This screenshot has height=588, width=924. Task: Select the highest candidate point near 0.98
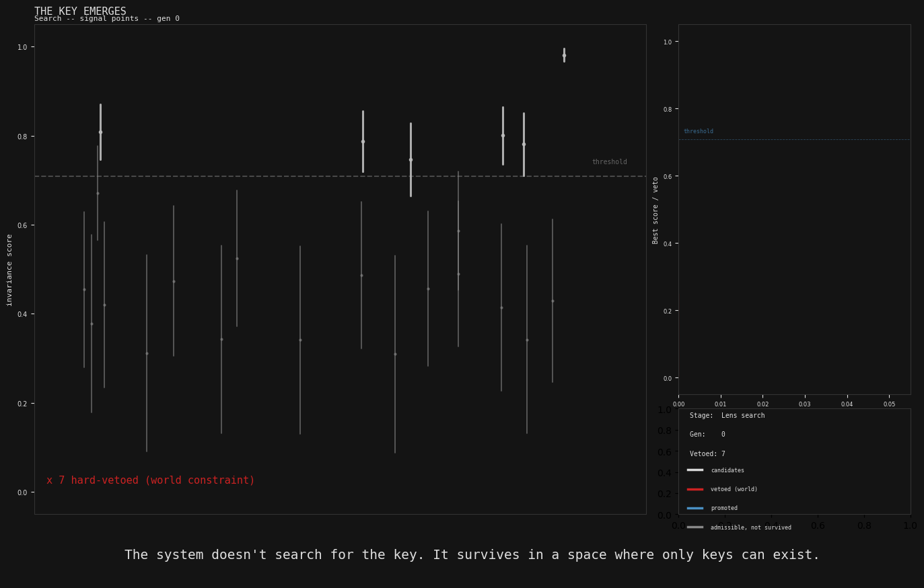coord(564,55)
